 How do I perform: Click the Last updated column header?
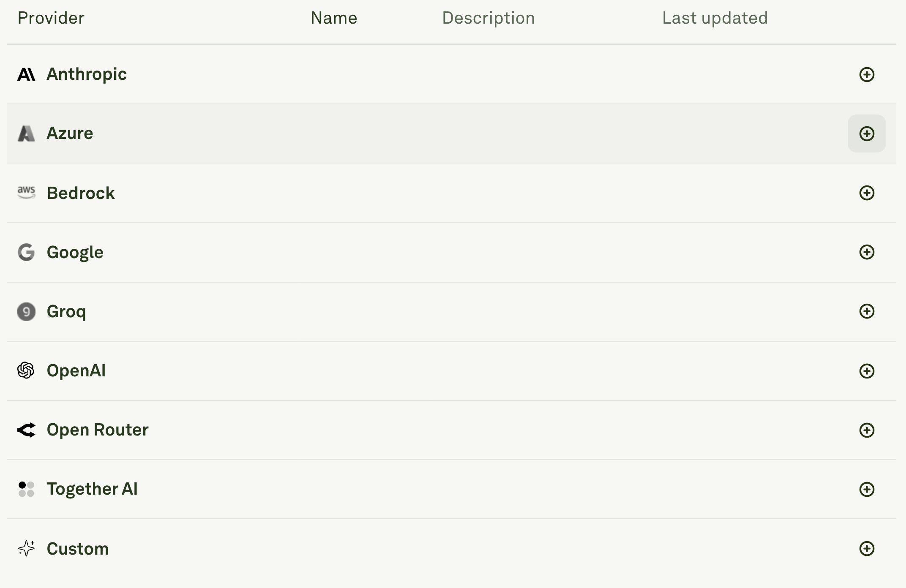(x=715, y=18)
